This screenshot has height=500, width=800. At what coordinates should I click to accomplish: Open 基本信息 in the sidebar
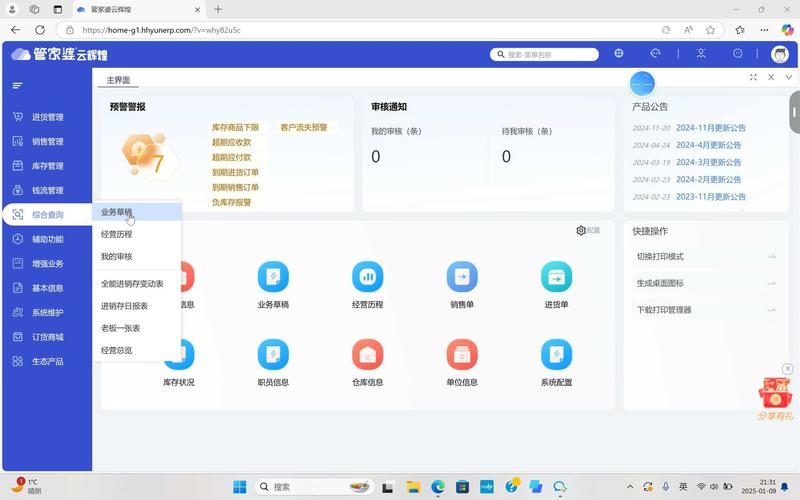coord(47,288)
